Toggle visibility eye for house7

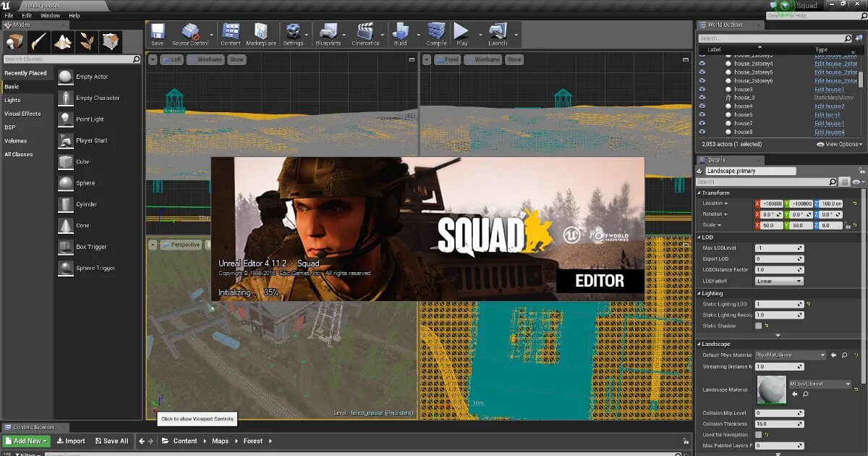pos(702,124)
